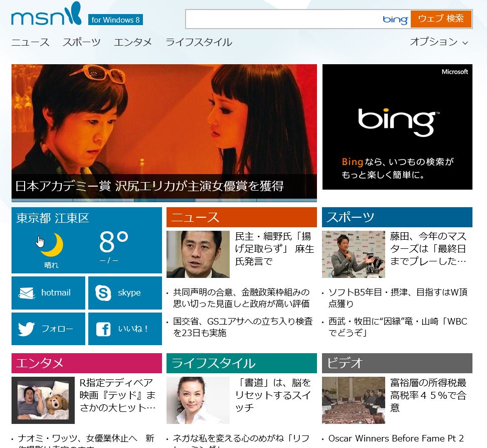Open 国交省、GSユアサへの立ち入り検査 article
The image size is (487, 448).
point(243,327)
